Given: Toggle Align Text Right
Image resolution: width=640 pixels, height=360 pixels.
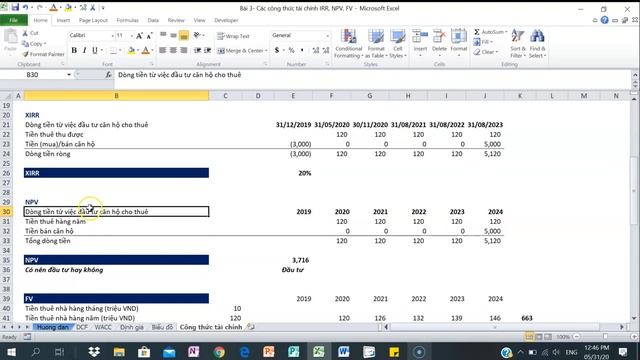Looking at the screenshot, I should [184, 50].
